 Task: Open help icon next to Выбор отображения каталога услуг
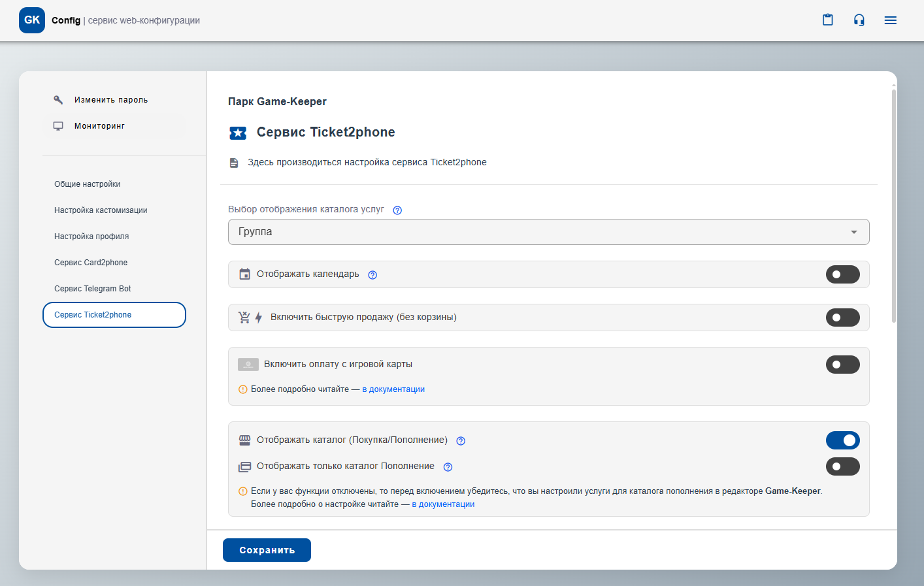[397, 210]
